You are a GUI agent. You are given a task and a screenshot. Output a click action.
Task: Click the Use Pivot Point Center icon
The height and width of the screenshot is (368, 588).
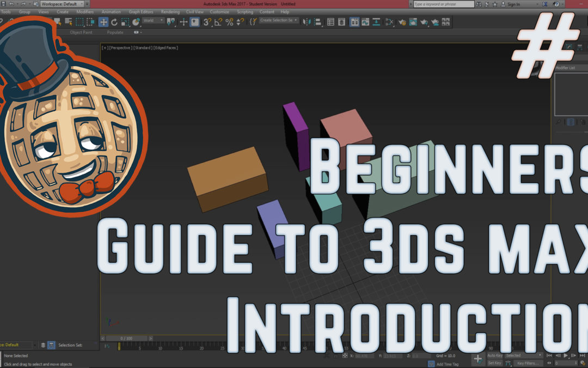click(170, 22)
